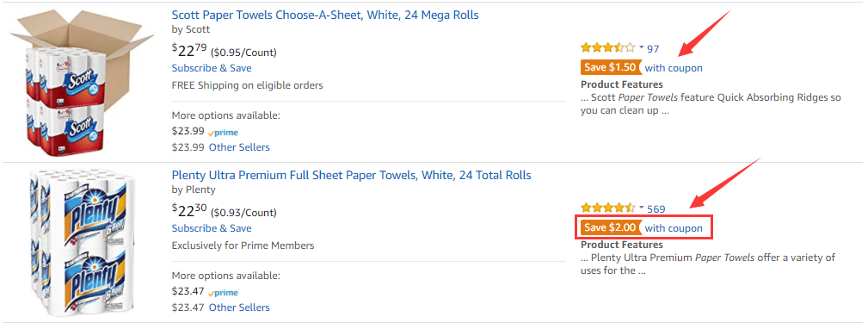Open Plenty Ultra Premium Paper Towels title

(351, 175)
